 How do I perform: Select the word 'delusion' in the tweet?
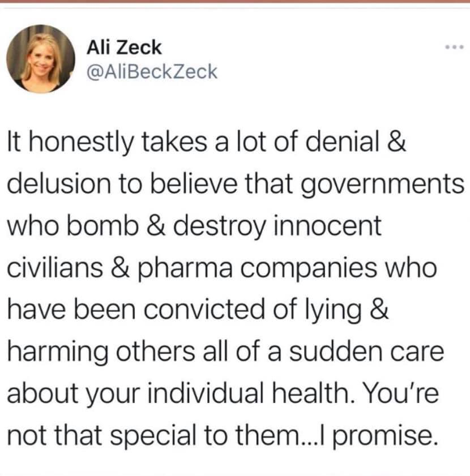point(59,183)
